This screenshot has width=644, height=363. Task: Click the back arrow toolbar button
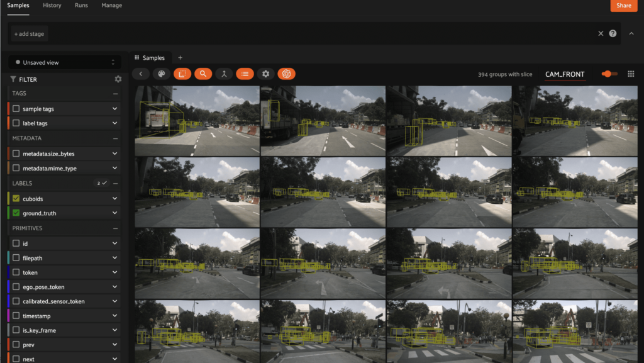click(140, 74)
